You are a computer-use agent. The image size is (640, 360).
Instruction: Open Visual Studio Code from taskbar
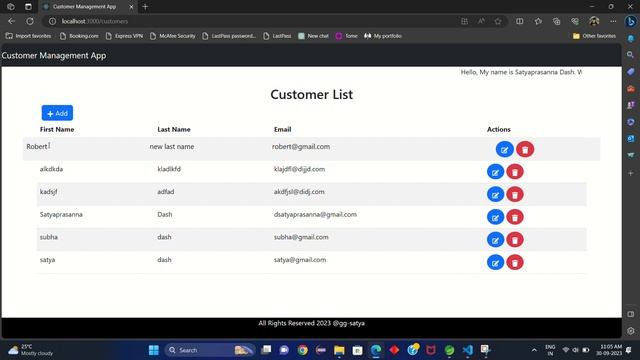pos(467,350)
